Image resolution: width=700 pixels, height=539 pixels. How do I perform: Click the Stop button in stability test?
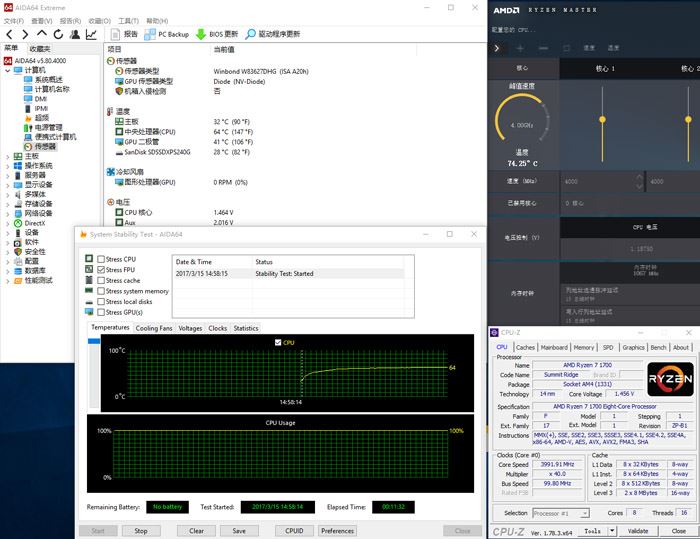[x=141, y=531]
